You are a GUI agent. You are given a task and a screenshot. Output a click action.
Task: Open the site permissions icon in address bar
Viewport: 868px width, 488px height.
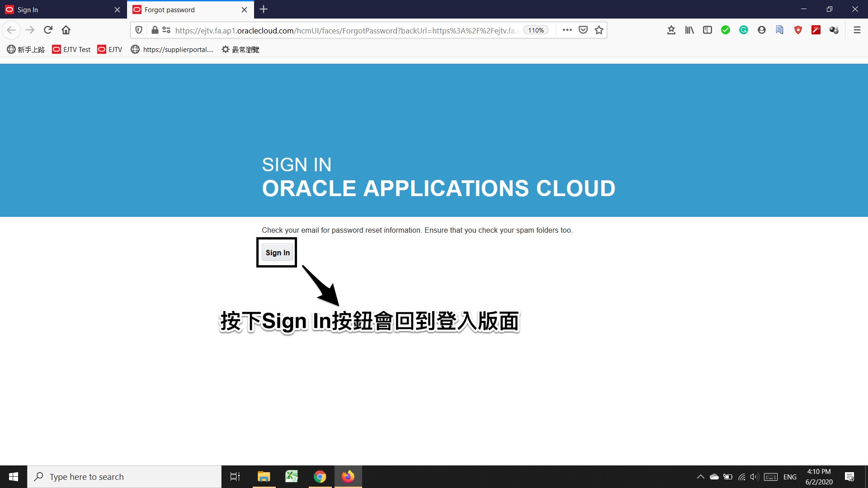point(166,30)
